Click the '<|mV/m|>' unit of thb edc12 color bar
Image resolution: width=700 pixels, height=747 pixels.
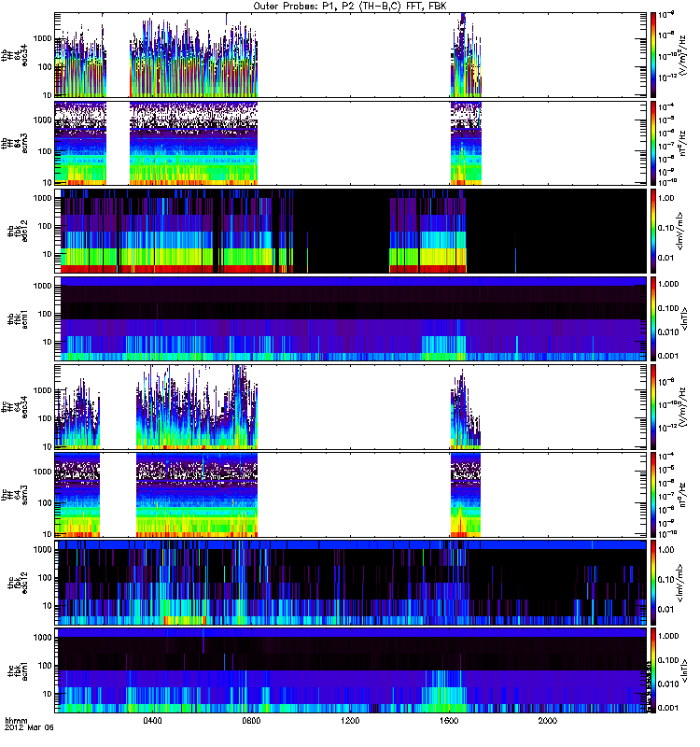(x=680, y=231)
